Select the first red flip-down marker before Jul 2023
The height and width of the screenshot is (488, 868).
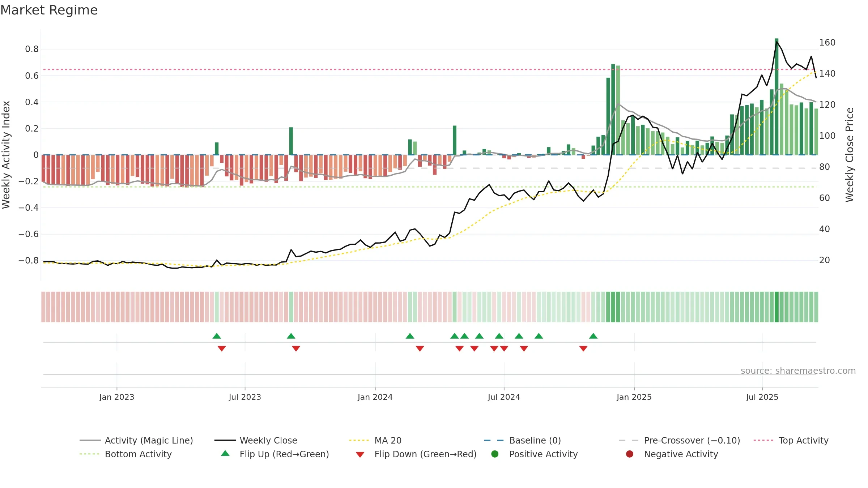[x=222, y=348]
